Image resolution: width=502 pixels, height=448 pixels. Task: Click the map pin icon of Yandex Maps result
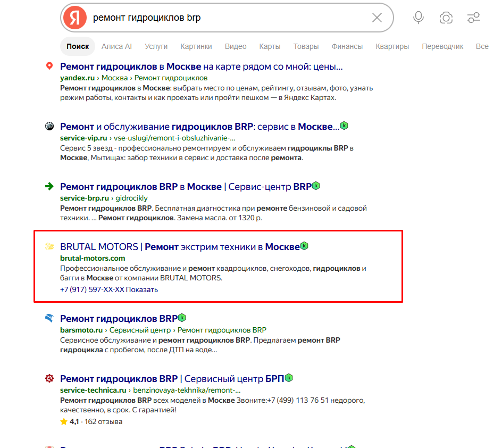pos(49,67)
